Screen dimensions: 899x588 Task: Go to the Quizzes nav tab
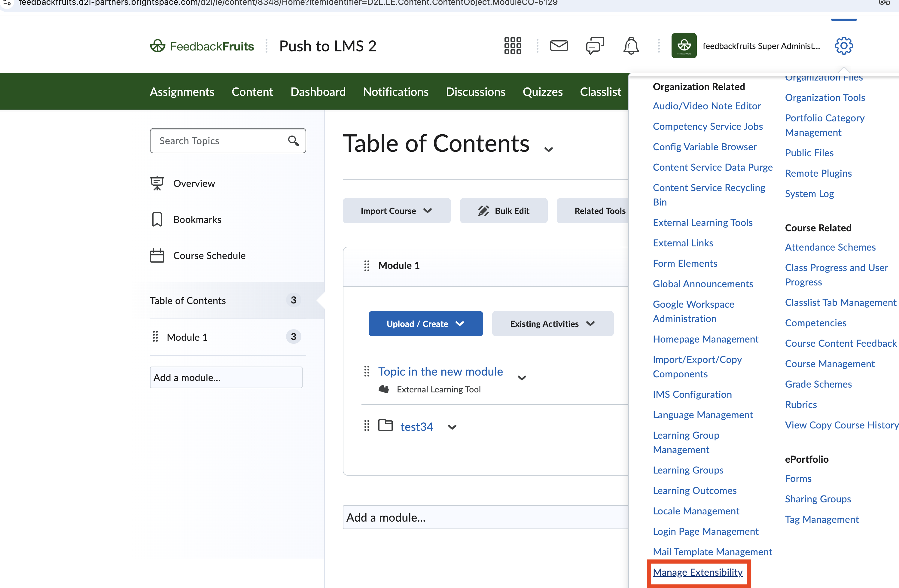[x=542, y=92]
